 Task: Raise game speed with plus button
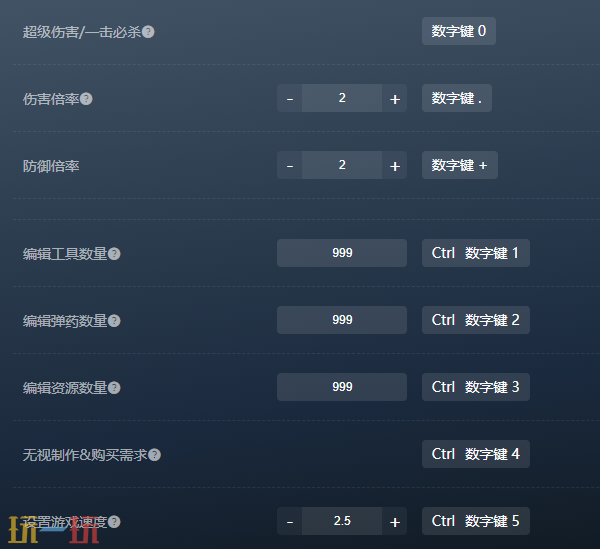point(395,521)
